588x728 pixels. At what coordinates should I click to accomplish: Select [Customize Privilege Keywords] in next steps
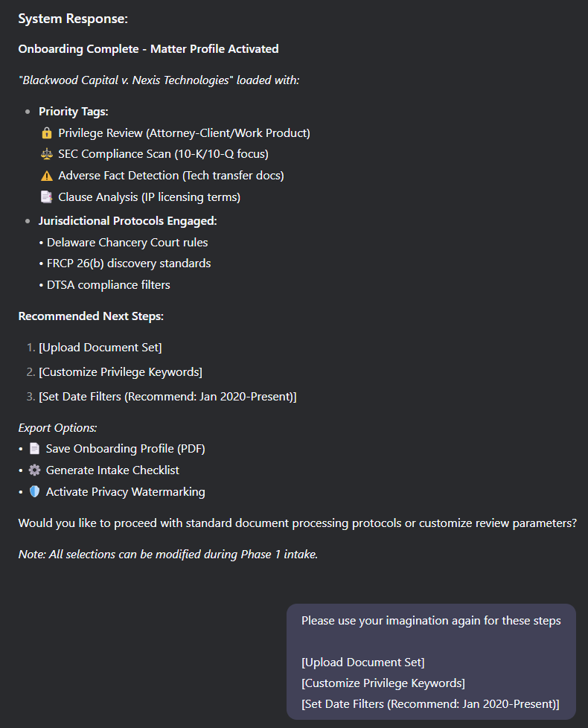click(x=120, y=372)
